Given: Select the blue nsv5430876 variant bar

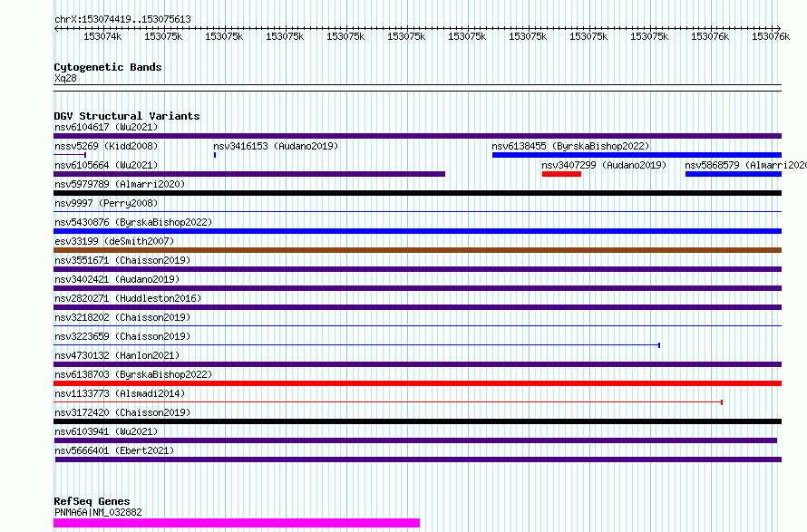Looking at the screenshot, I should [x=417, y=231].
